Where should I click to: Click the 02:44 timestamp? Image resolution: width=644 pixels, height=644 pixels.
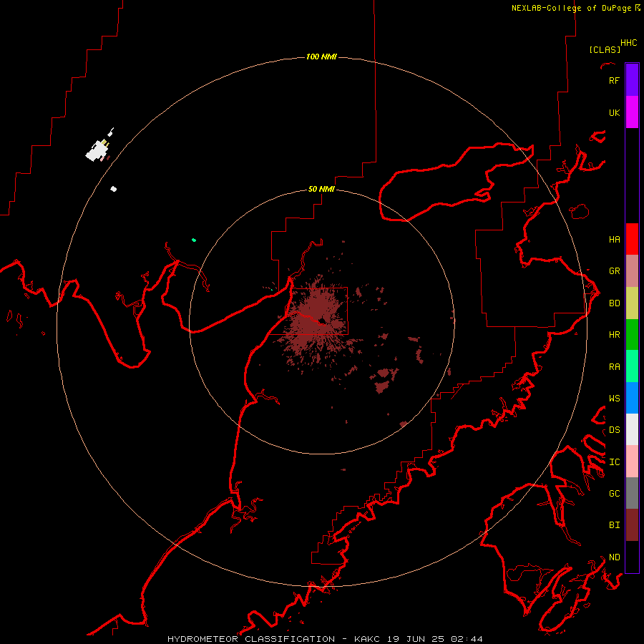coord(467,639)
